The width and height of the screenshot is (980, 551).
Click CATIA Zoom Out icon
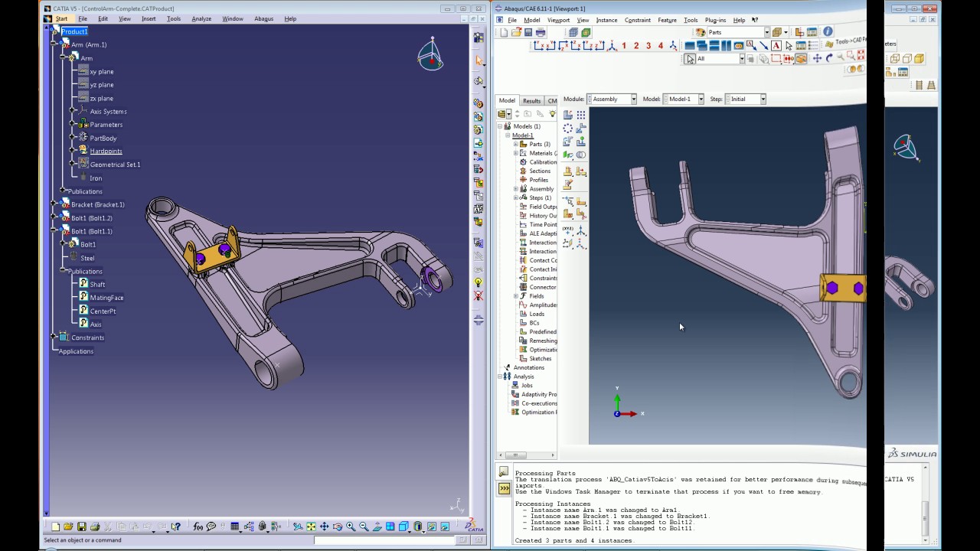[363, 527]
